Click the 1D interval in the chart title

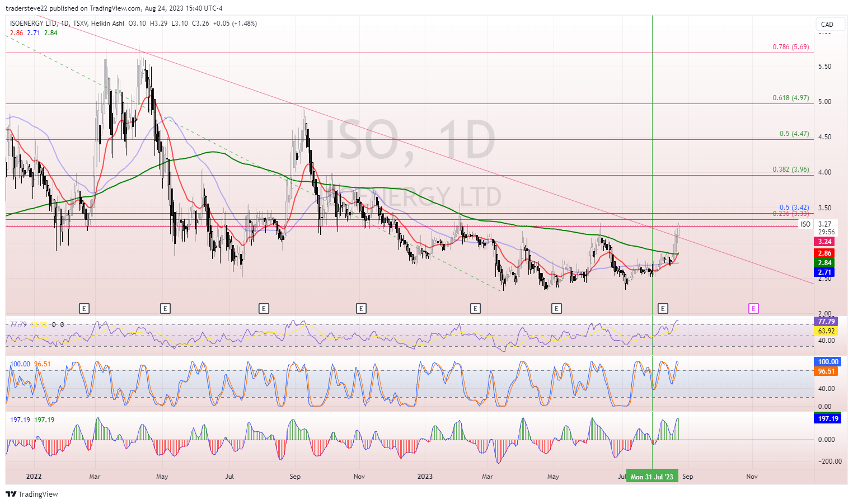pyautogui.click(x=65, y=23)
